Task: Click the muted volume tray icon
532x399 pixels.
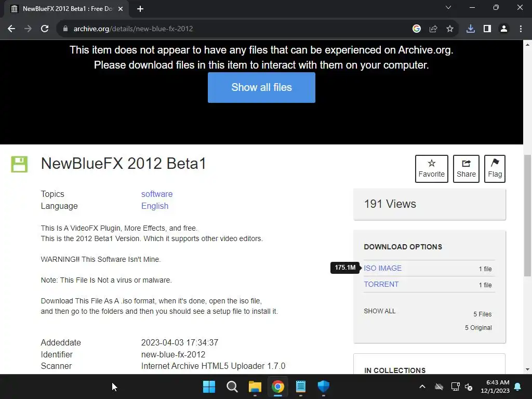Action: point(469,387)
